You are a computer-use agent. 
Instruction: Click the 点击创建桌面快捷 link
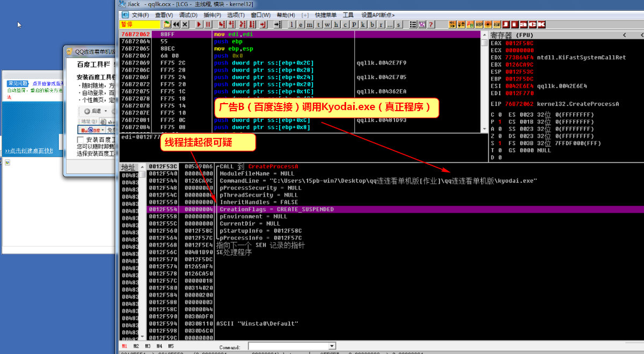point(29,151)
